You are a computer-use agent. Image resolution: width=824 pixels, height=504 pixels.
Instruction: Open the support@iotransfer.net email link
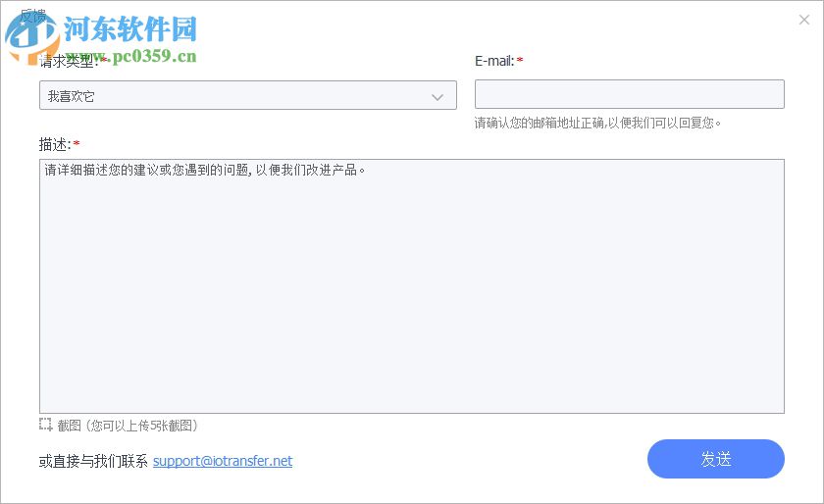[x=223, y=461]
